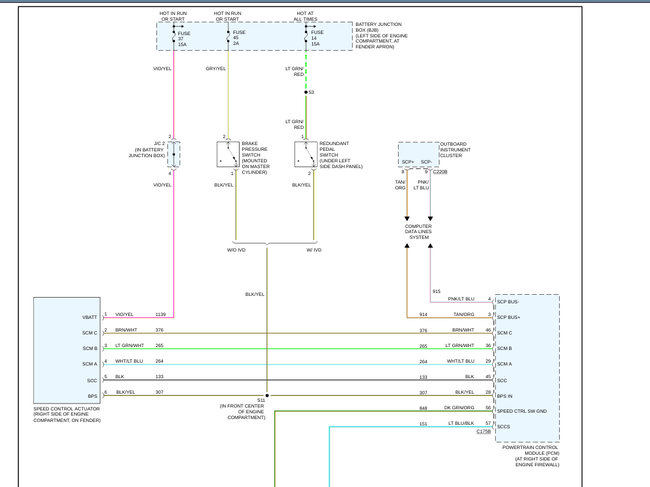
Task: Click the BPS pin on speed control actuator
Action: click(92, 396)
